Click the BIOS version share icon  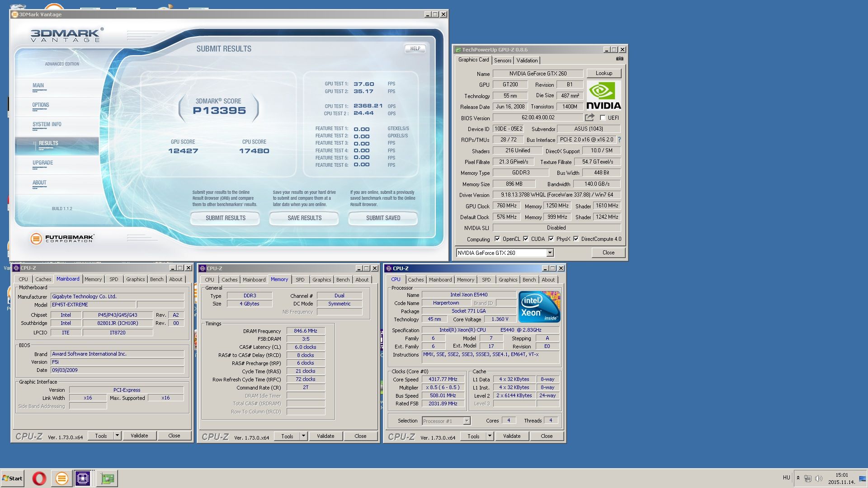point(589,117)
